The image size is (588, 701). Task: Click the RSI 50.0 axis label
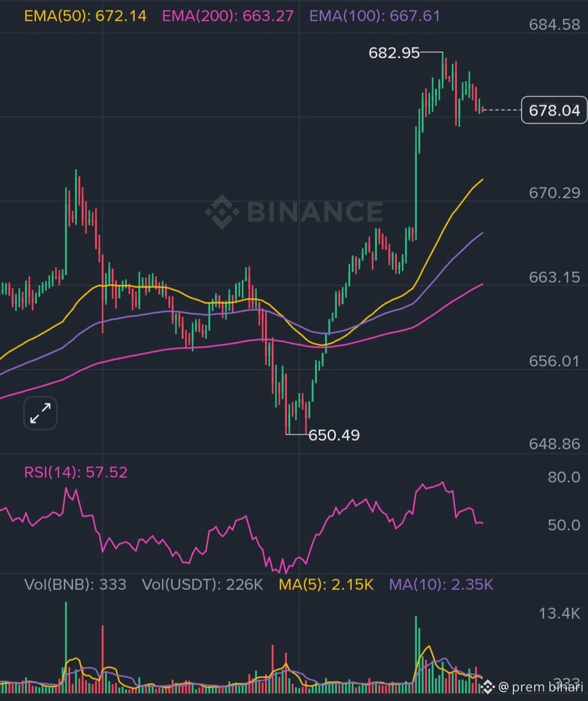(x=563, y=525)
